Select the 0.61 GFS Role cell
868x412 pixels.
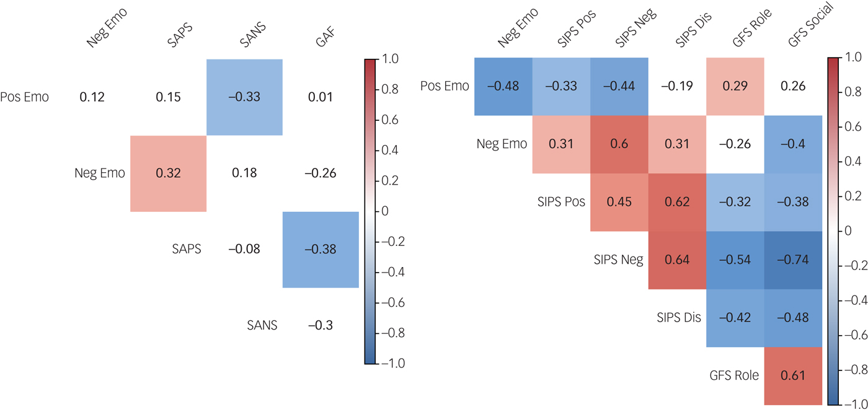(x=793, y=375)
